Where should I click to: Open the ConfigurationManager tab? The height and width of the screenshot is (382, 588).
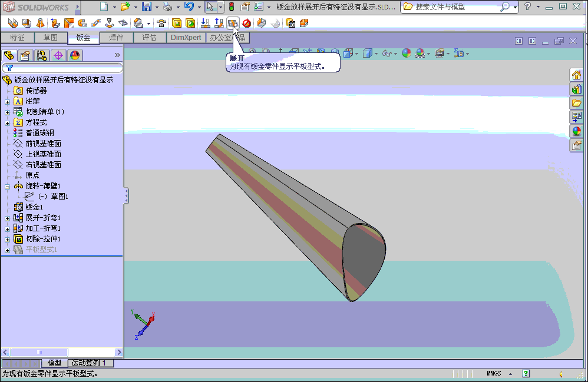(42, 55)
